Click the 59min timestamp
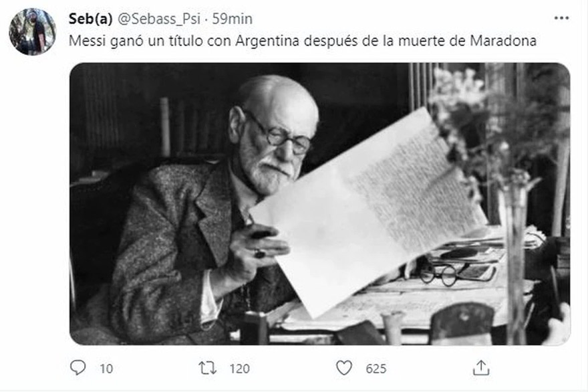588x392 pixels. pyautogui.click(x=233, y=19)
